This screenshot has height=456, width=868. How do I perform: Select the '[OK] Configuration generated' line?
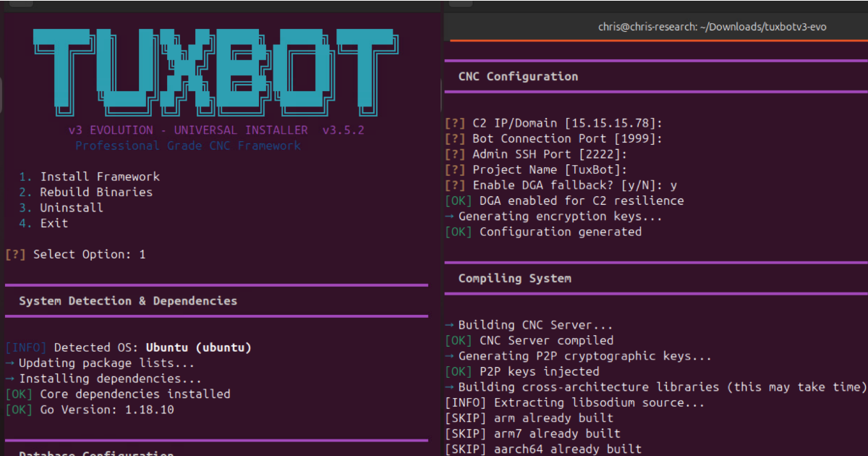(x=543, y=232)
